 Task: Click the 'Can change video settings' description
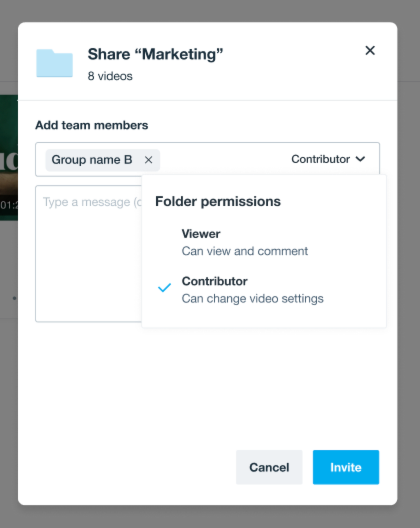(252, 299)
